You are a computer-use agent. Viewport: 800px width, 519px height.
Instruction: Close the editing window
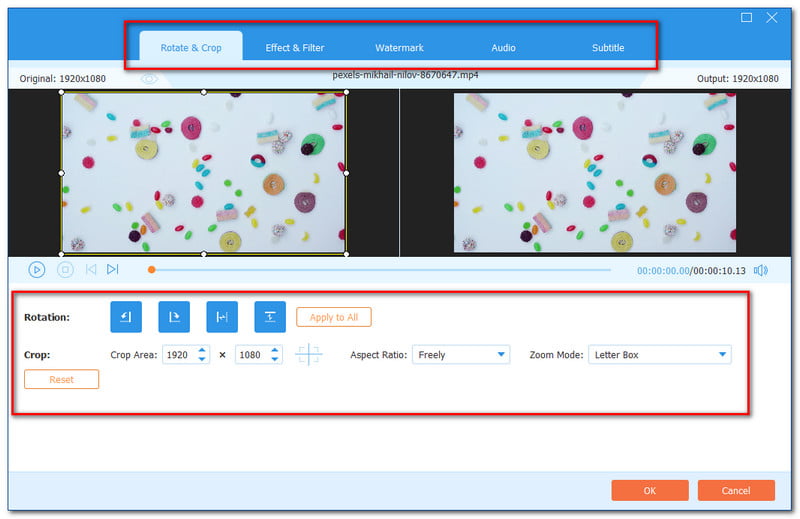click(772, 17)
